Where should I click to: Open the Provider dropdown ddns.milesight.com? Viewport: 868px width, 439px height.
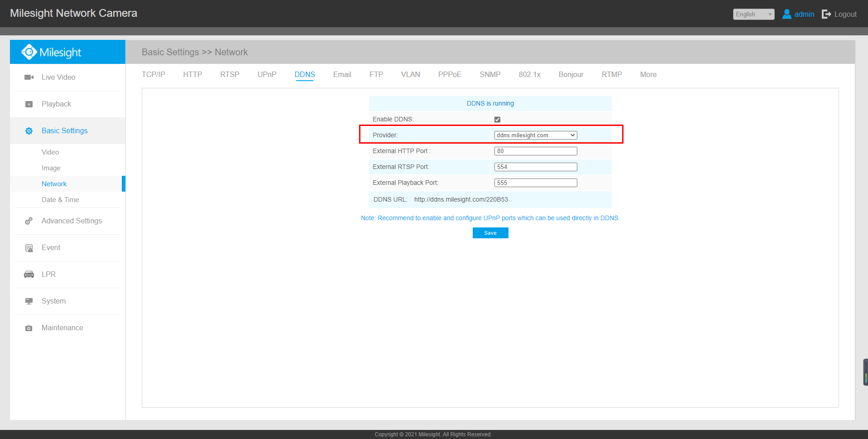536,135
